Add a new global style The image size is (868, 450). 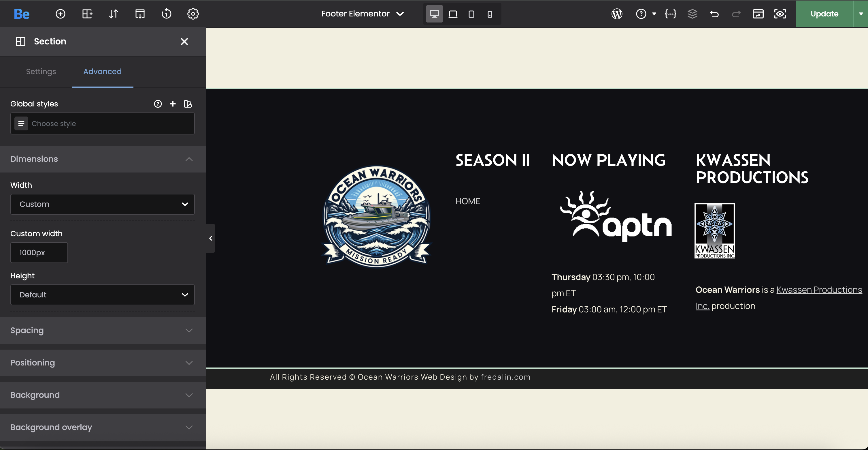coord(173,104)
